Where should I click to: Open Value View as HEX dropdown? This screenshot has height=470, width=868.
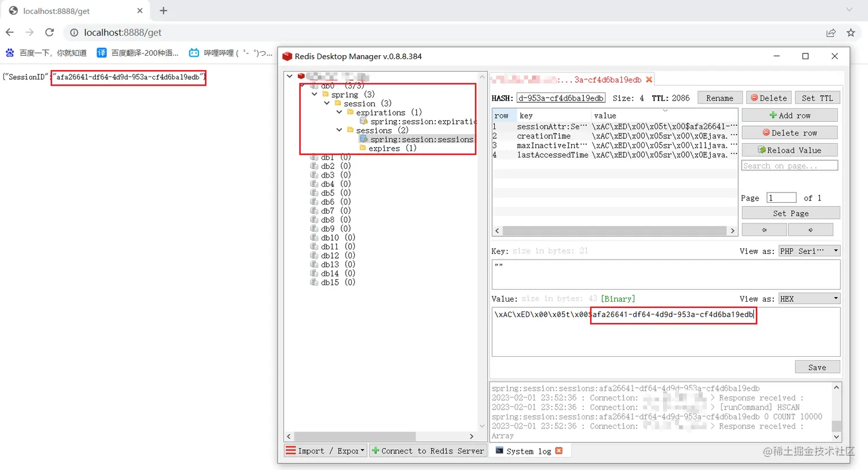(809, 299)
